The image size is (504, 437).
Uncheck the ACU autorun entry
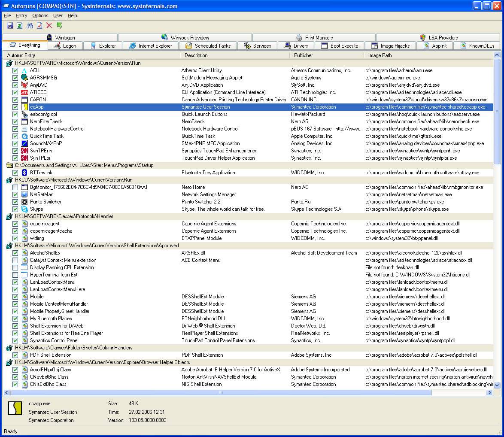tap(15, 70)
